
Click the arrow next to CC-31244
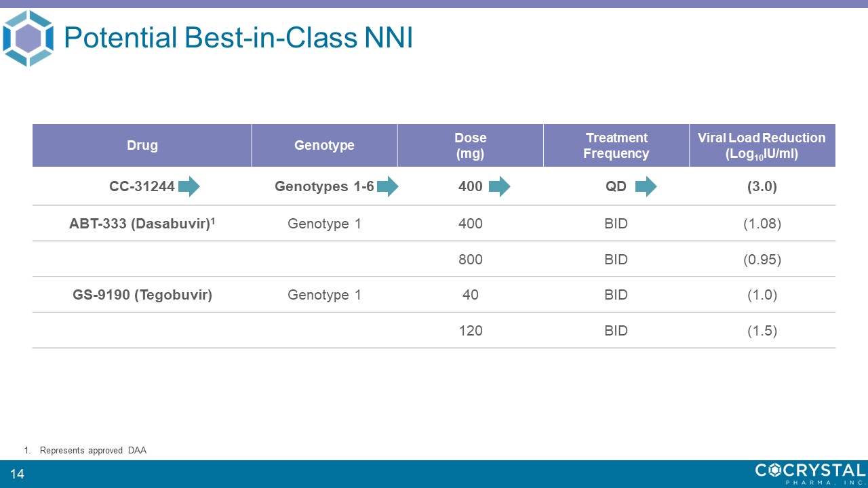coord(189,186)
